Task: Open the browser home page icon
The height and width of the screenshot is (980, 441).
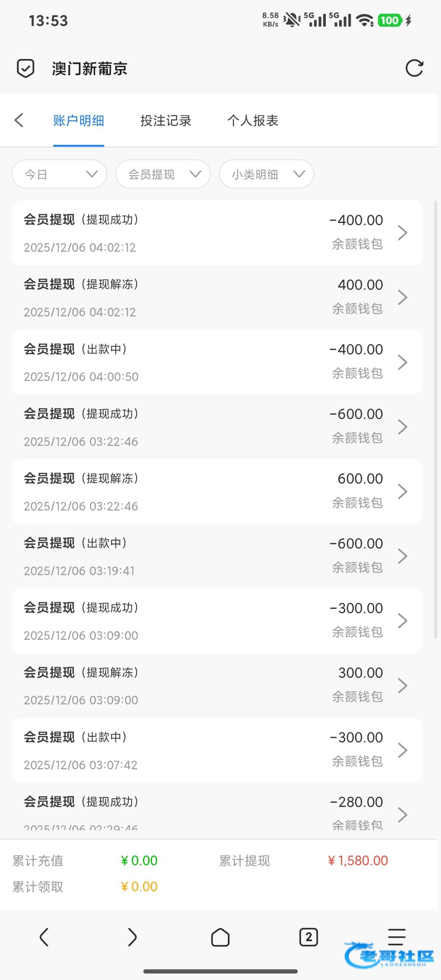Action: [220, 937]
